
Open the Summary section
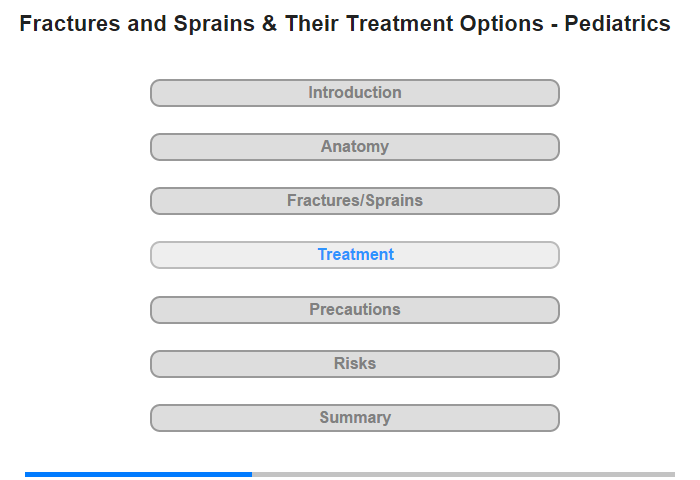coord(354,418)
